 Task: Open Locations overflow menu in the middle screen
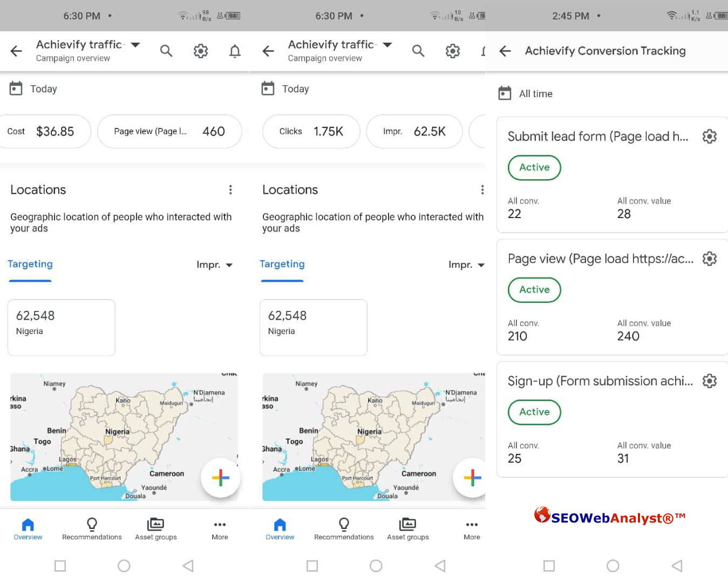482,189
